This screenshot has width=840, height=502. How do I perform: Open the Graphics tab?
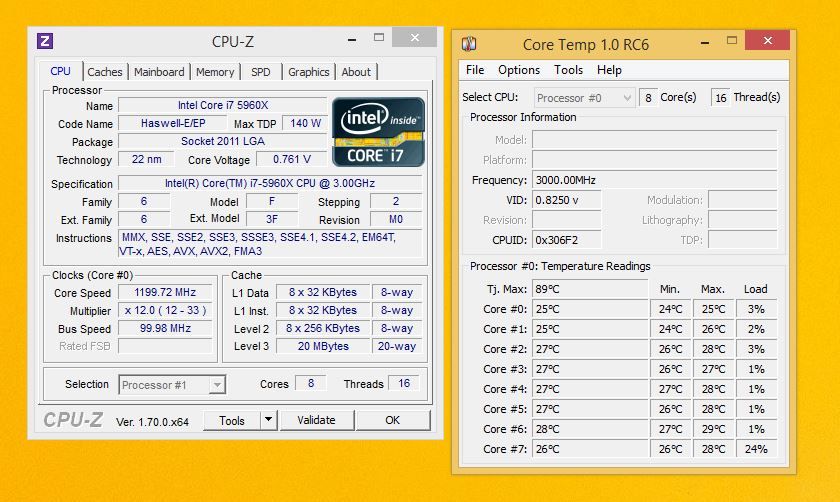tap(309, 72)
